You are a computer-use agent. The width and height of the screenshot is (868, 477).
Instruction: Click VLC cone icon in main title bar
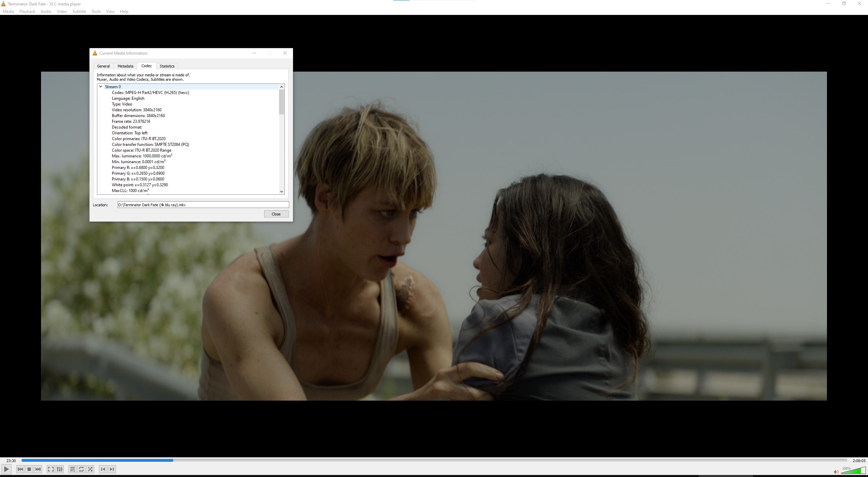tap(3, 4)
